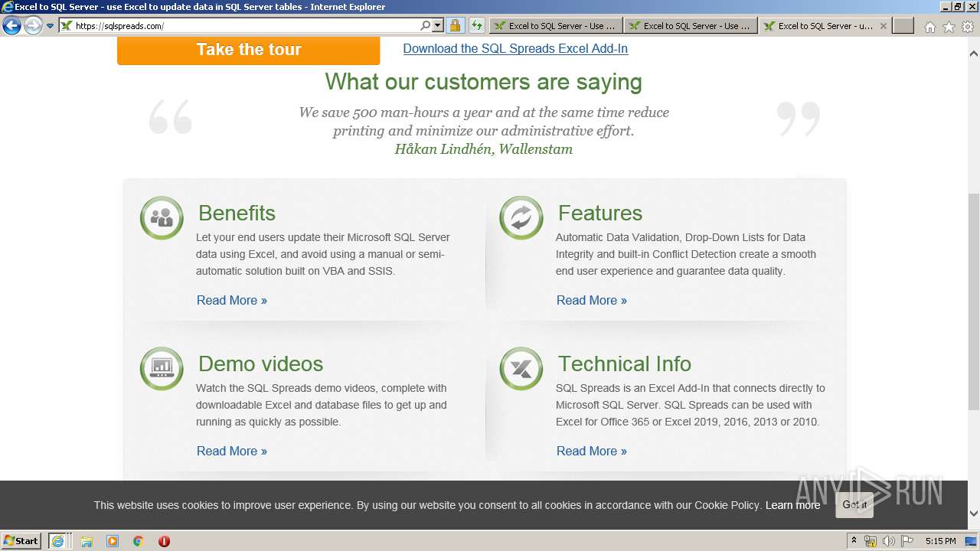This screenshot has height=551, width=980.
Task: Click the Features refresh-arrows icon
Action: pyautogui.click(x=521, y=218)
